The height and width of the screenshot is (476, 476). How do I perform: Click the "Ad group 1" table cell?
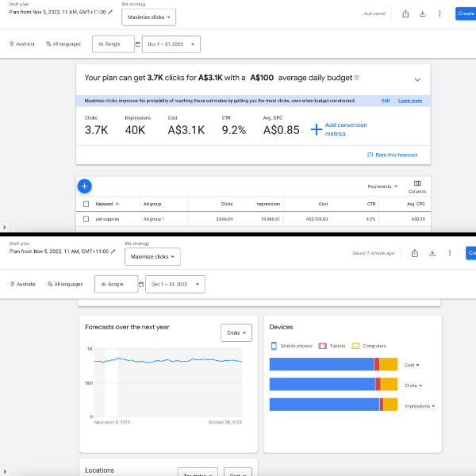click(x=153, y=219)
